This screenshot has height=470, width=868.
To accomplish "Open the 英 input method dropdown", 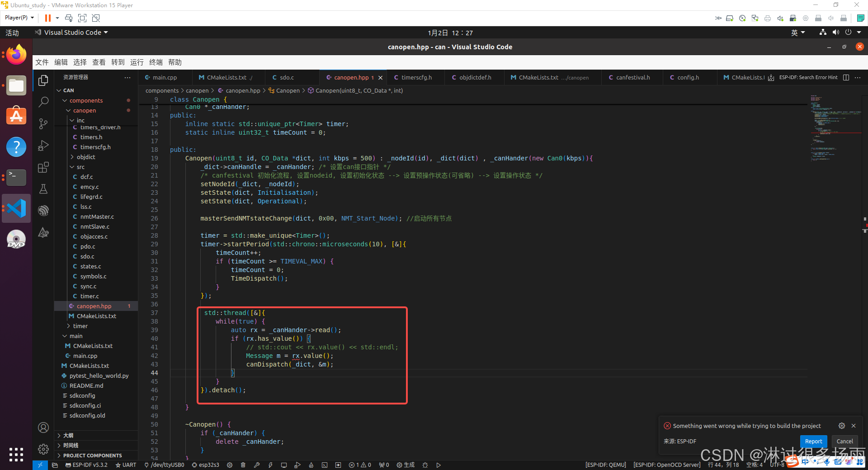I will [x=798, y=33].
